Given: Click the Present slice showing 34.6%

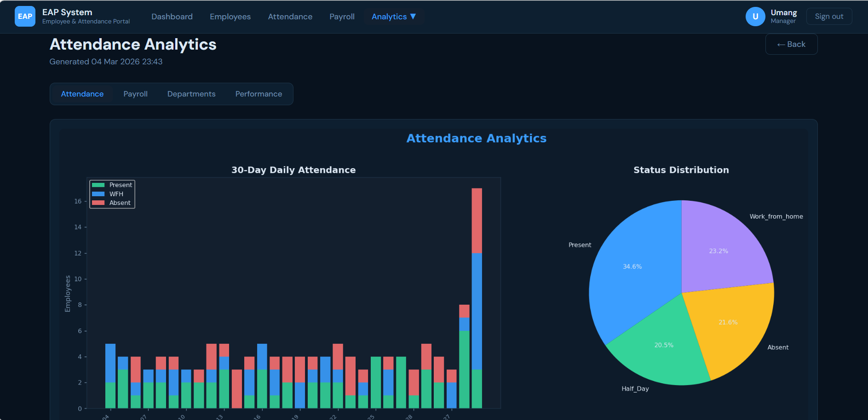Looking at the screenshot, I should click(632, 266).
